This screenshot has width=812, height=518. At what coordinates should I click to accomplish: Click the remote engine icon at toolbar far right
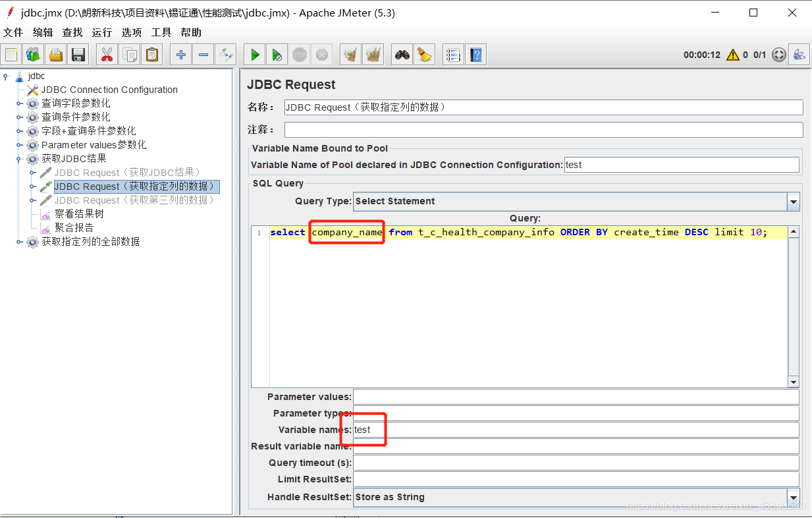[x=799, y=55]
